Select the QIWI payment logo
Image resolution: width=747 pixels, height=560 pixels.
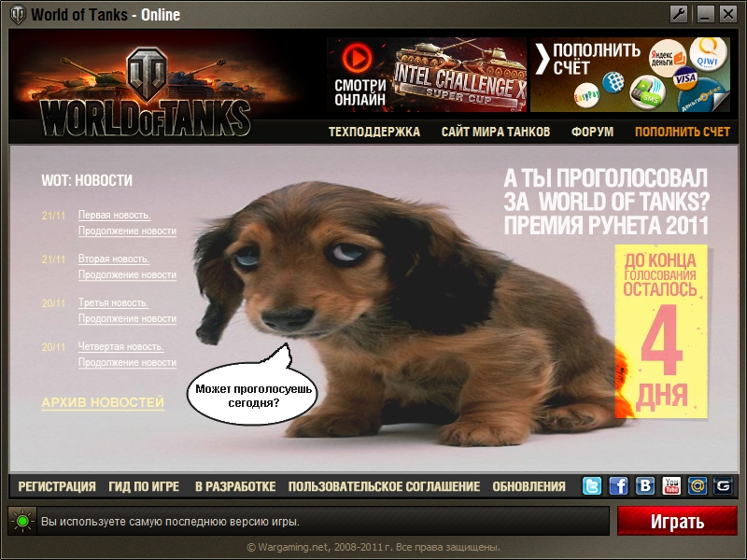pyautogui.click(x=708, y=55)
